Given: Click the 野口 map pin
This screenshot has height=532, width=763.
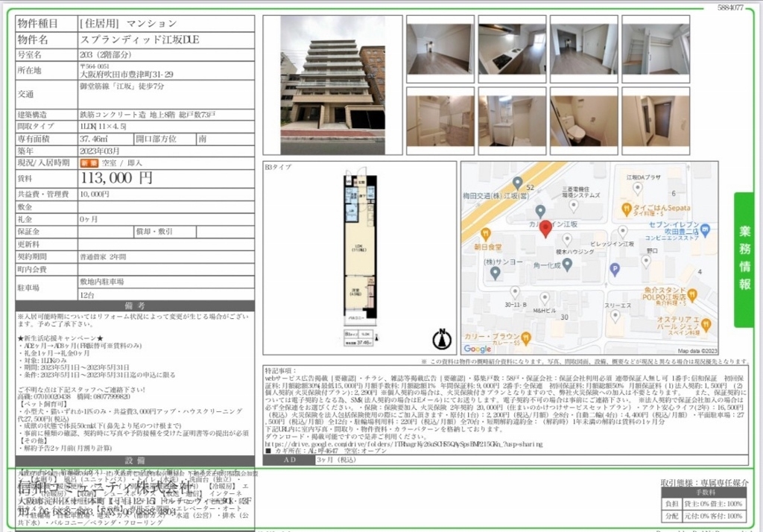Looking at the screenshot, I should 646,262.
